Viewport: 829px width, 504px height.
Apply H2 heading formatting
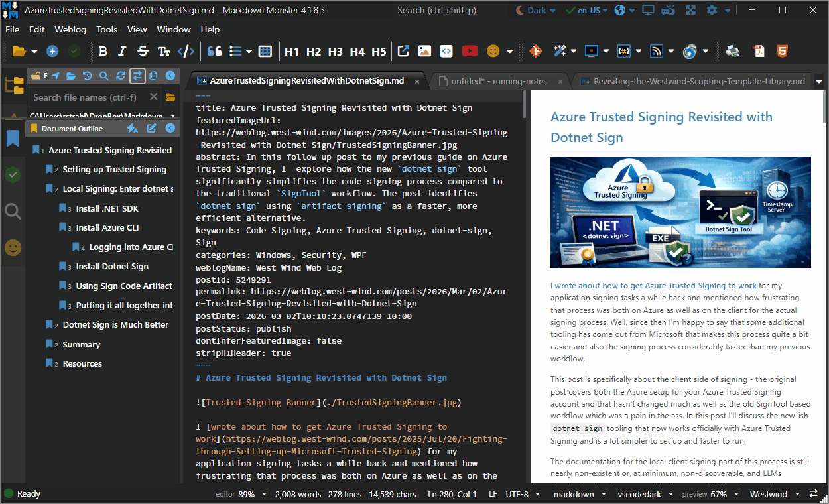(313, 50)
